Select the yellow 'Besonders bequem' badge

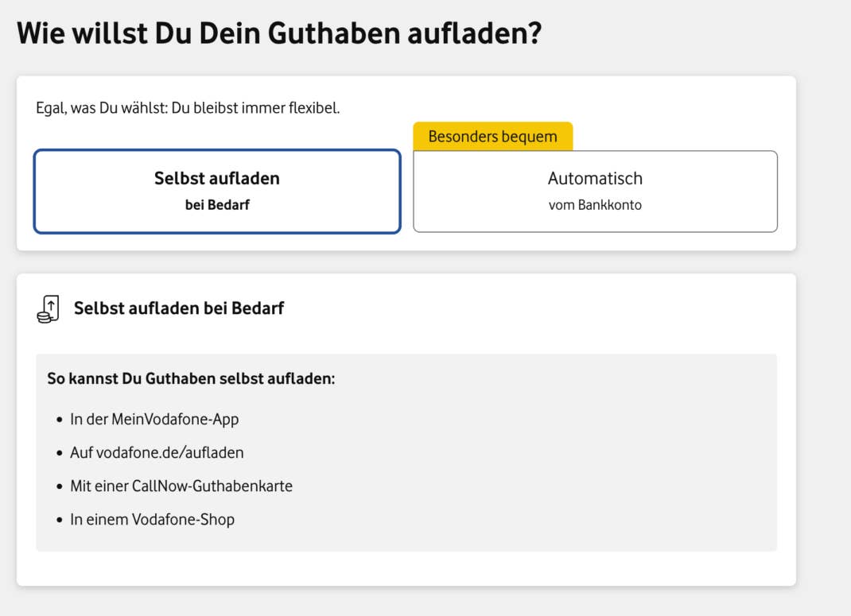[492, 136]
